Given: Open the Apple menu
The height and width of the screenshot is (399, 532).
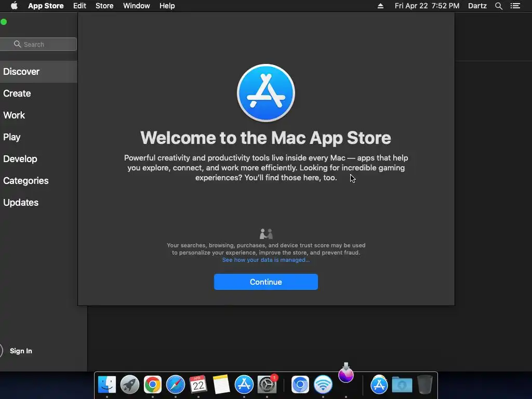Looking at the screenshot, I should (14, 6).
